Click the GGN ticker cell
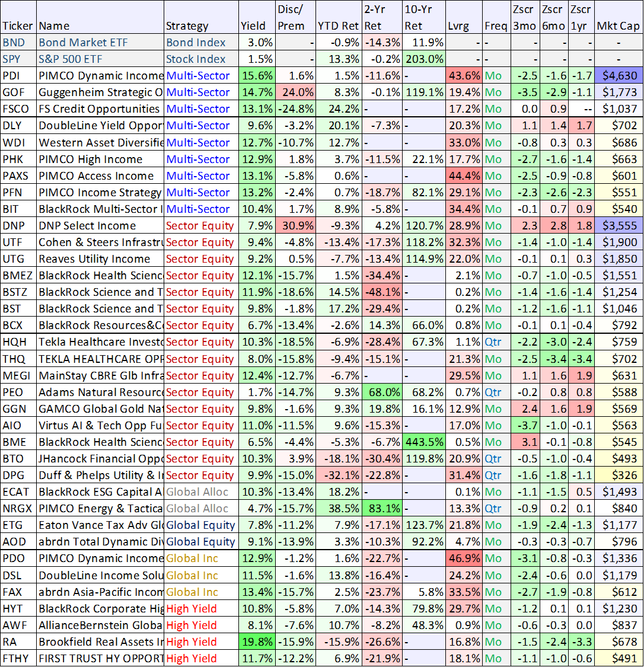Image resolution: width=644 pixels, height=667 pixels. [18, 409]
